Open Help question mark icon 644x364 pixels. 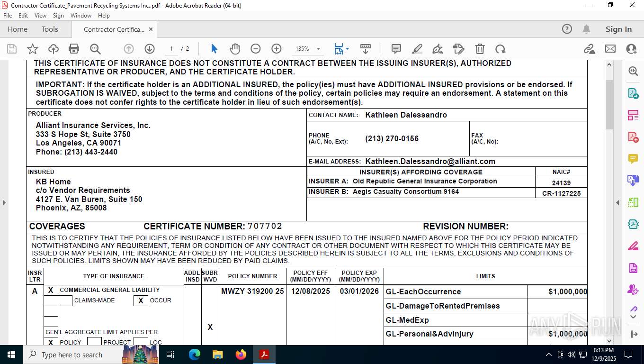[567, 29]
